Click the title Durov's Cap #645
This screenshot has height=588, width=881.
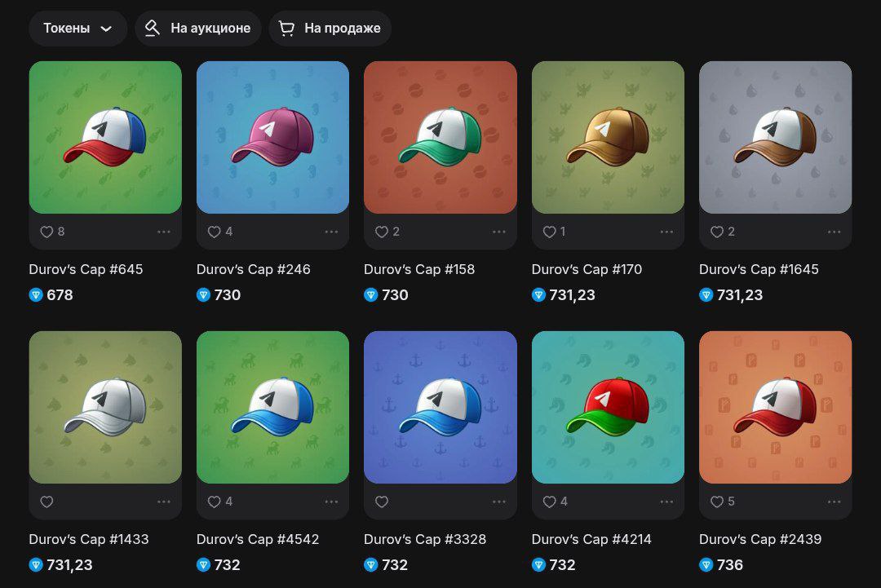(86, 269)
